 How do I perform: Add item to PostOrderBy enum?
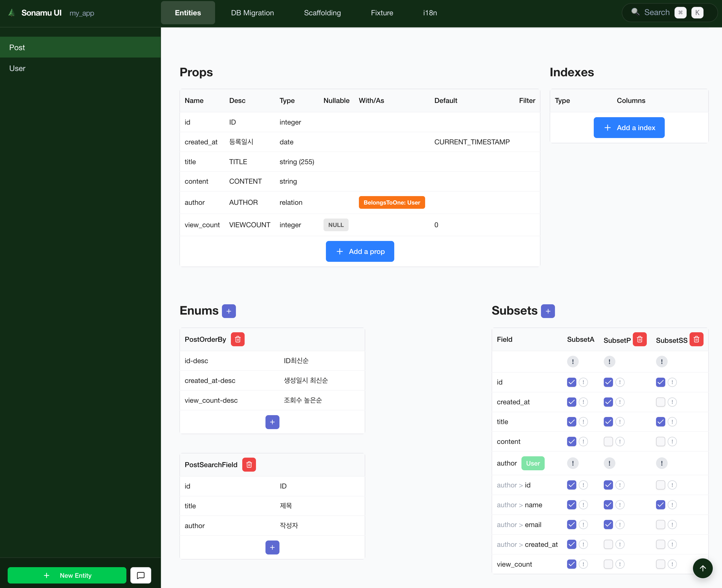(272, 422)
